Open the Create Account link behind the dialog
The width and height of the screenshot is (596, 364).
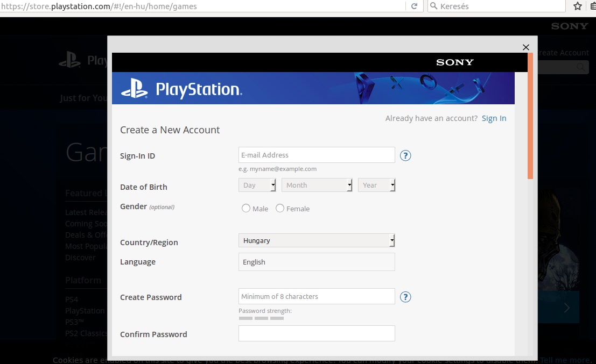click(563, 53)
